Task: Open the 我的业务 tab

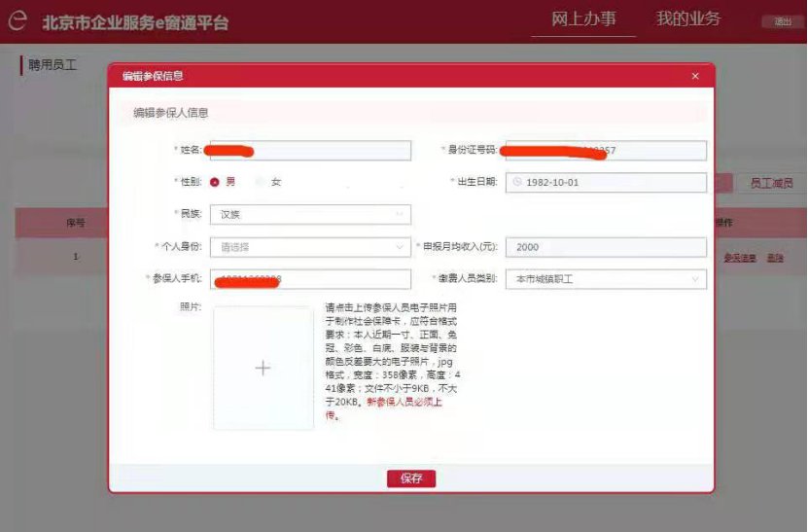Action: [x=687, y=19]
